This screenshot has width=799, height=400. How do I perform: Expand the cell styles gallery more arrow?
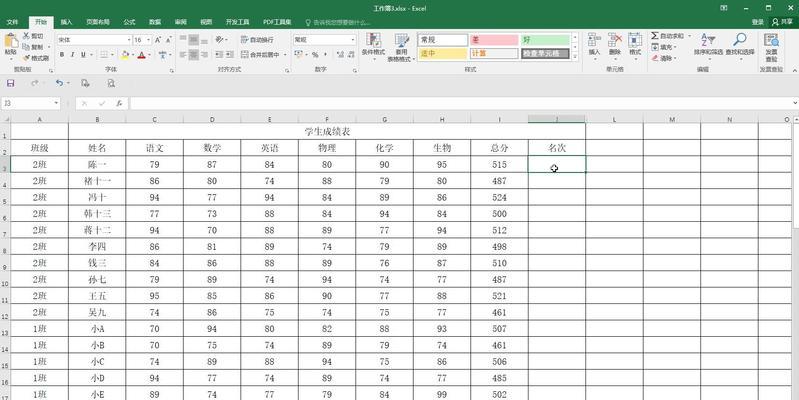[x=575, y=57]
